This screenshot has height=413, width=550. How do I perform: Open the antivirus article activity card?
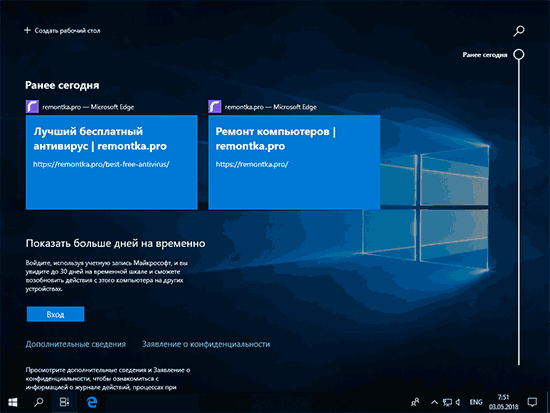click(112, 162)
